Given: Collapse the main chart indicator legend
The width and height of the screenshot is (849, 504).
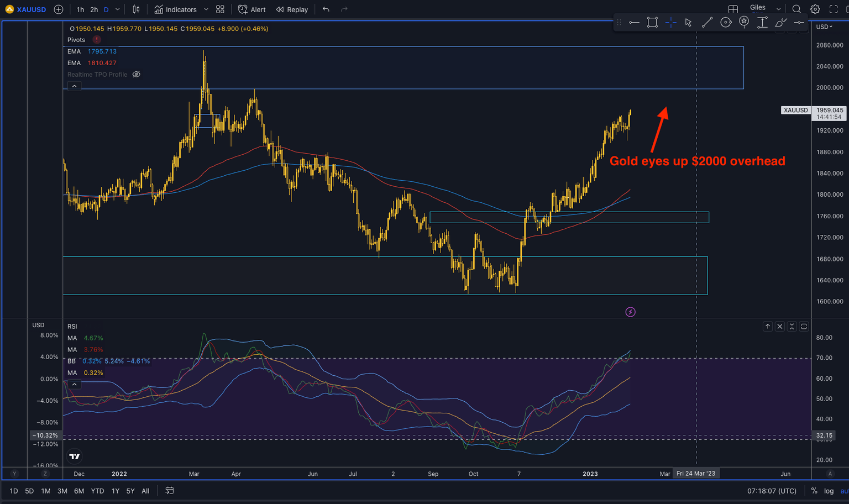Looking at the screenshot, I should [74, 86].
